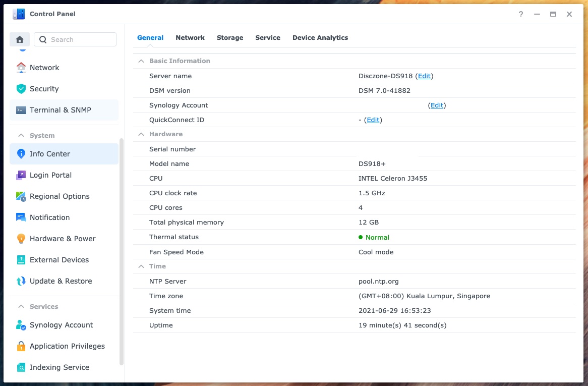Edit the Synology Account
The width and height of the screenshot is (588, 386).
pos(437,105)
